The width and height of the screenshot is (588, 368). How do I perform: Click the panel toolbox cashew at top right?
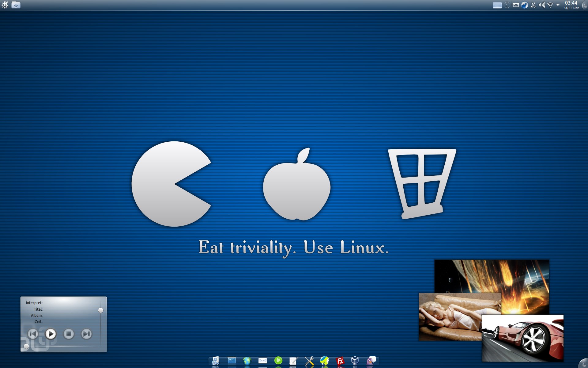[x=585, y=5]
